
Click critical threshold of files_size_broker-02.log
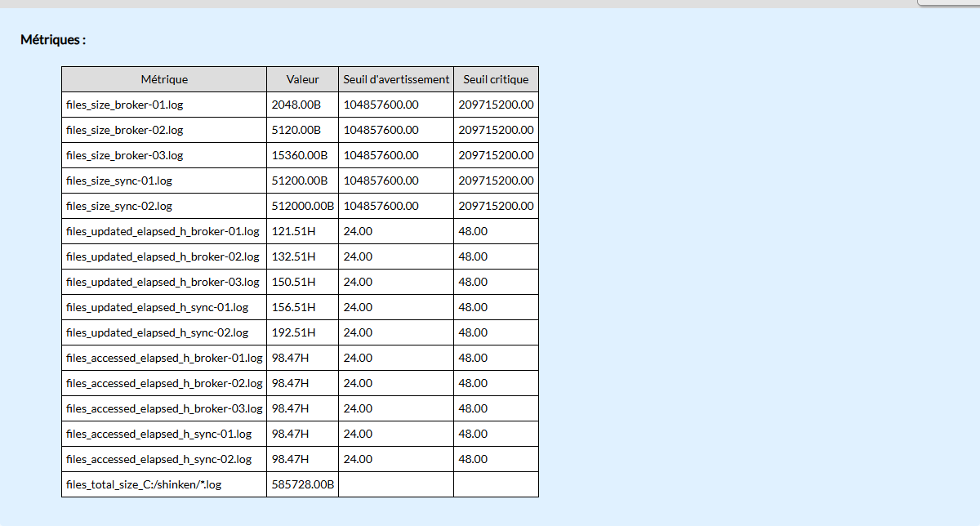click(496, 130)
